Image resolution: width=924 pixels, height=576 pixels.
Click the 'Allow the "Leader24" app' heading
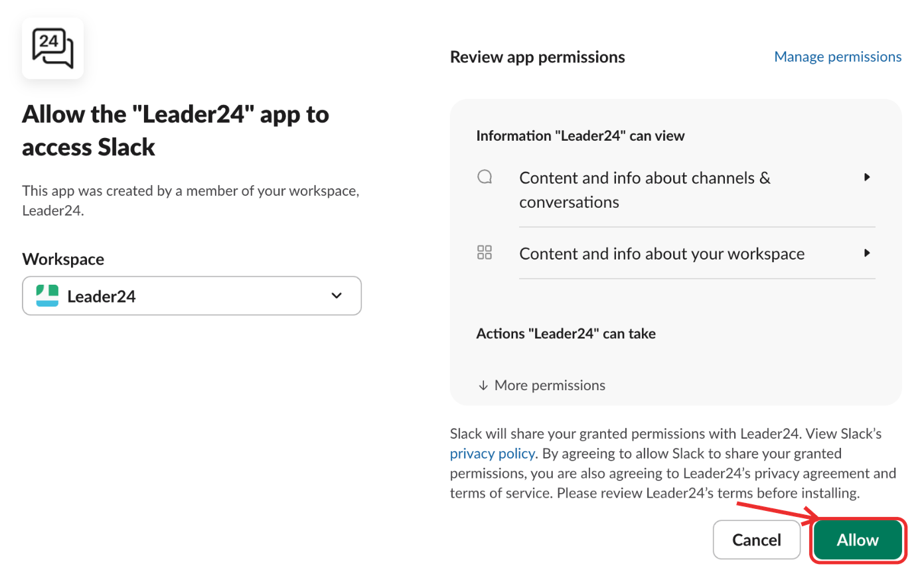coord(175,130)
